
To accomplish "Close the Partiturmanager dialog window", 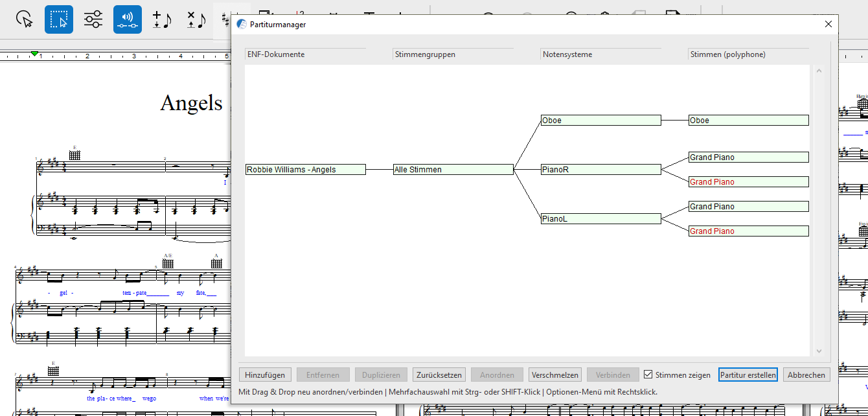I will coord(828,24).
